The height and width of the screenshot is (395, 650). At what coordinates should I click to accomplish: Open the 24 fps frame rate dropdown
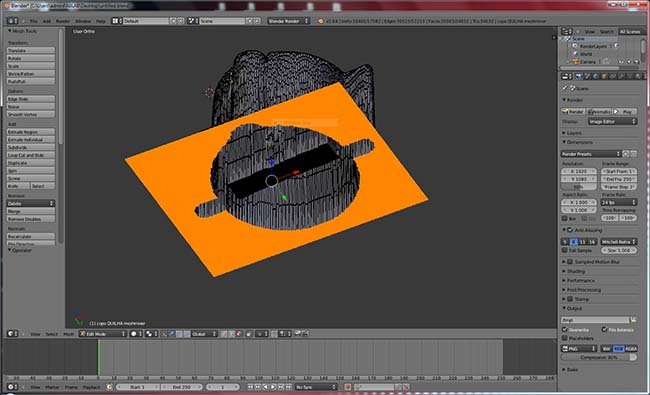click(x=619, y=202)
